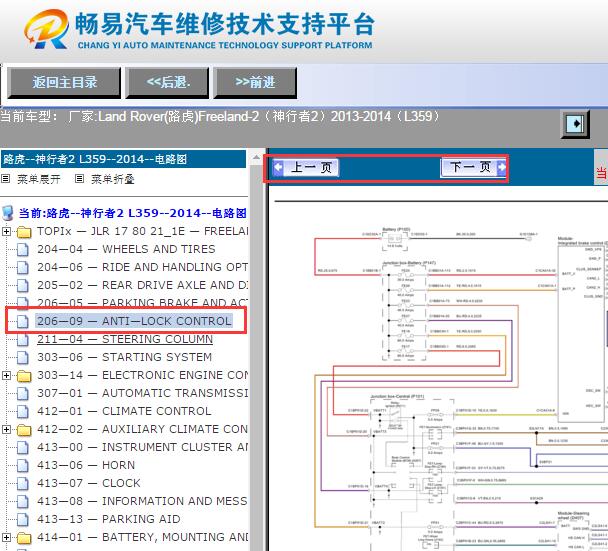Open TOPIx — JLR 17 80 21_1E entry
The width and height of the screenshot is (608, 551).
pos(142,231)
